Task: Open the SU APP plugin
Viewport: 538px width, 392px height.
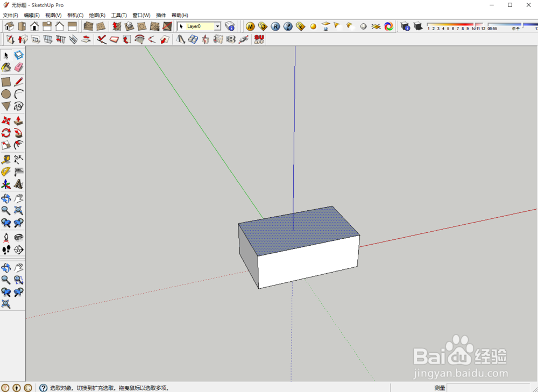Action: point(259,39)
